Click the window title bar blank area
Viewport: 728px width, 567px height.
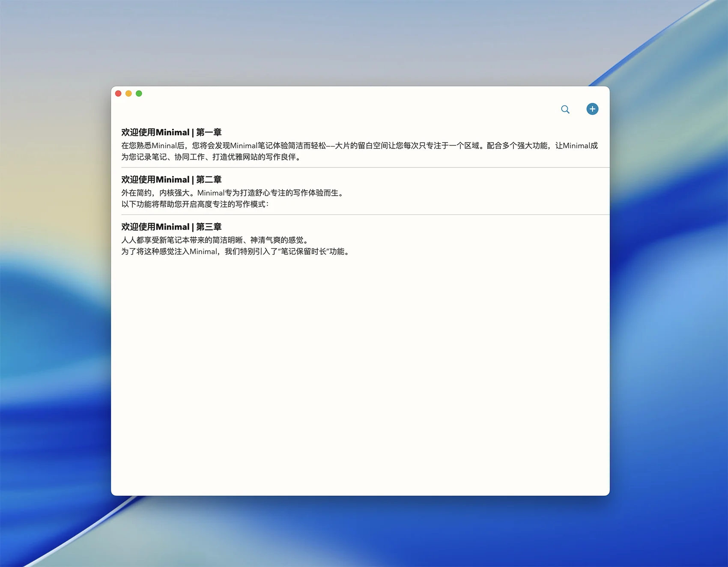click(343, 93)
